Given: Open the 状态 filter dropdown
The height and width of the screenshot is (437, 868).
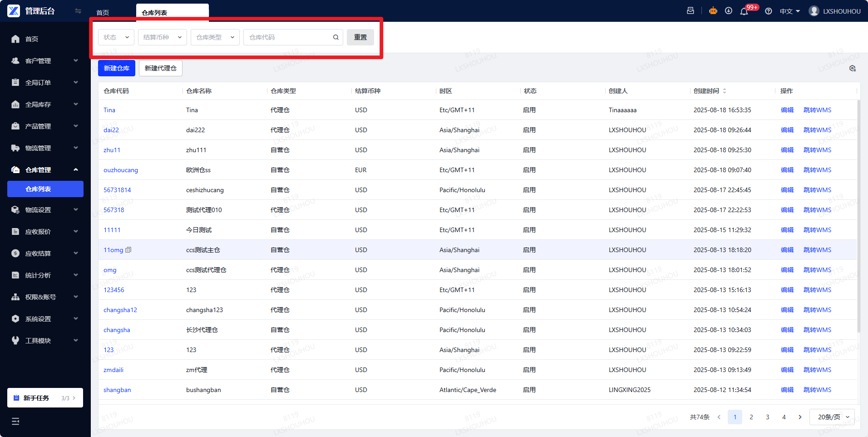Looking at the screenshot, I should [x=116, y=37].
